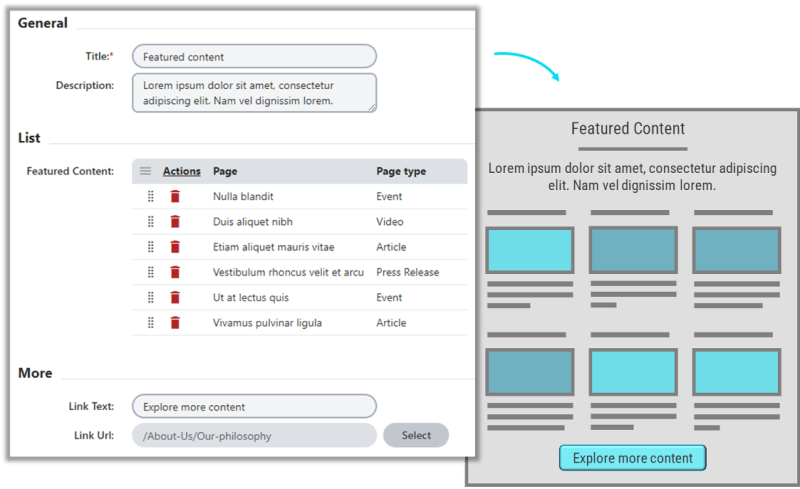
Task: Click Event type in Nulla blandit row
Action: click(389, 197)
